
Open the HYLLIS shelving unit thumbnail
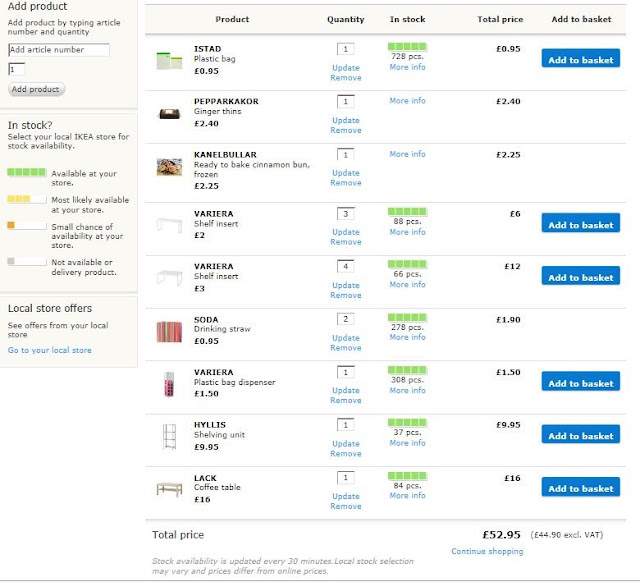point(169,436)
